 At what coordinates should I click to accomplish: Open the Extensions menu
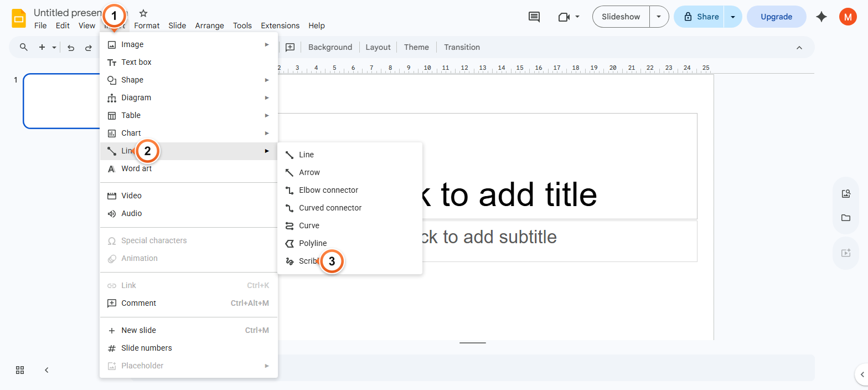tap(280, 25)
